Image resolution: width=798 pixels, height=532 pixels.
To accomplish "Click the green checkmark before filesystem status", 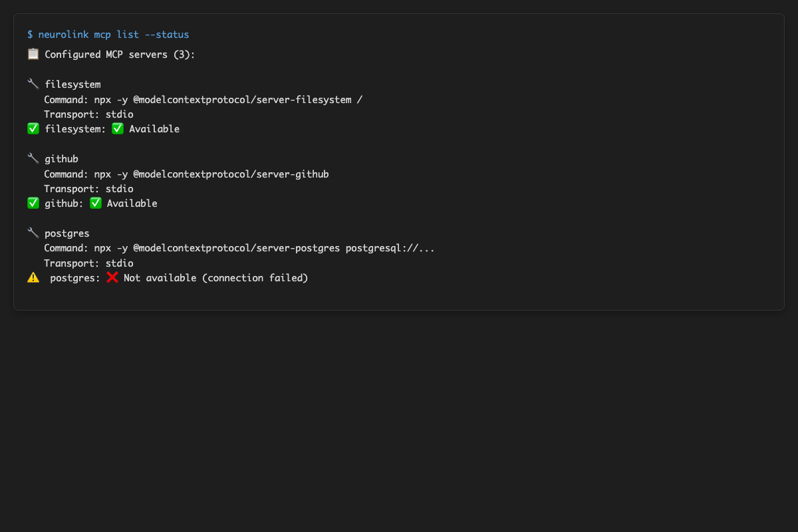I will coord(33,128).
